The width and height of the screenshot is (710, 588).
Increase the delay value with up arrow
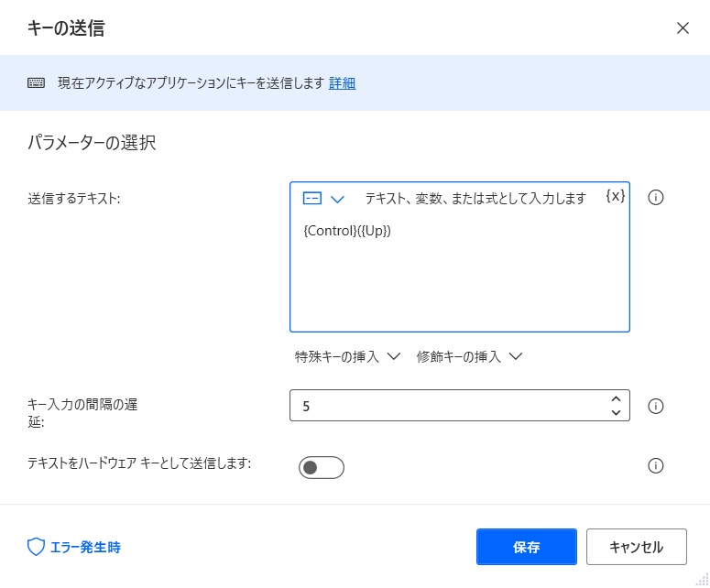616,399
